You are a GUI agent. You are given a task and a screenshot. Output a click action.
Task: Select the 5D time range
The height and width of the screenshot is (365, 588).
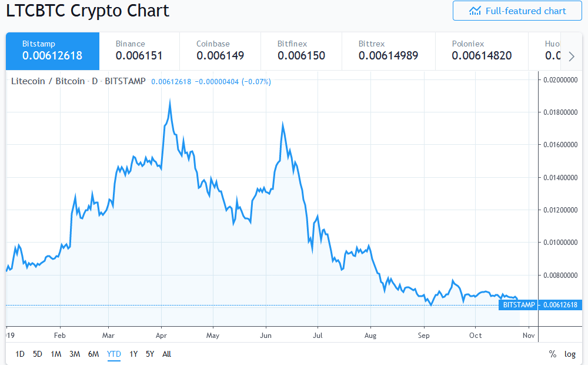click(38, 354)
